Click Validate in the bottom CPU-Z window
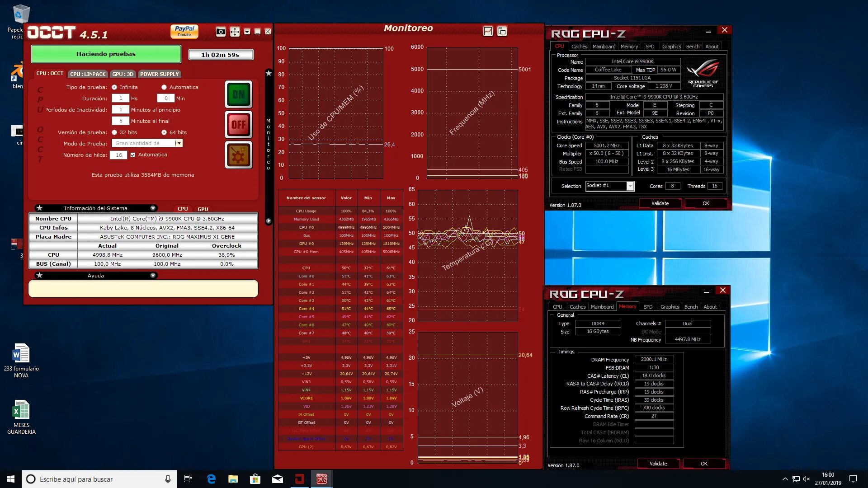868x488 pixels. [658, 464]
